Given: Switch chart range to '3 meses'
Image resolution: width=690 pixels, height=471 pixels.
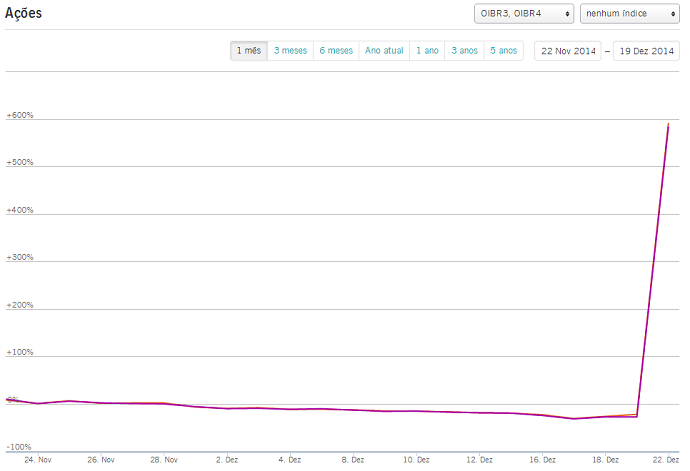Looking at the screenshot, I should pyautogui.click(x=290, y=50).
